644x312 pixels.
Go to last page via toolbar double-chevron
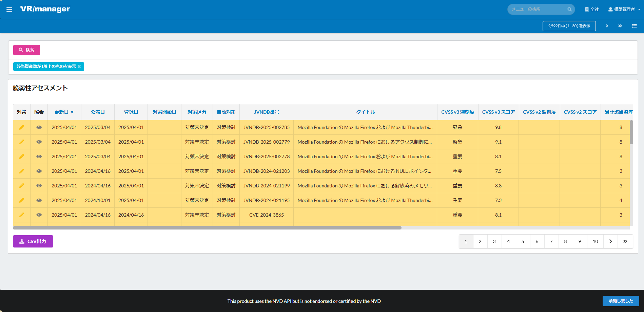pos(620,26)
